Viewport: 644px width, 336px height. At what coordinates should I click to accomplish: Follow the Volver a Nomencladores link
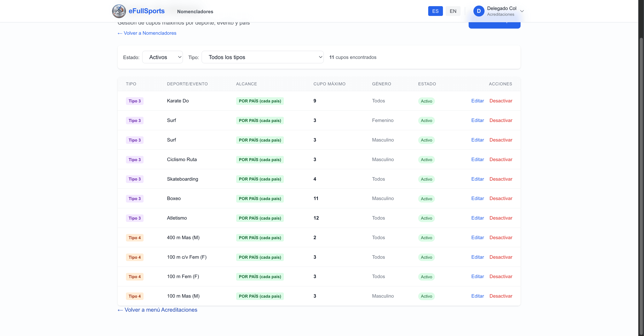click(x=147, y=33)
